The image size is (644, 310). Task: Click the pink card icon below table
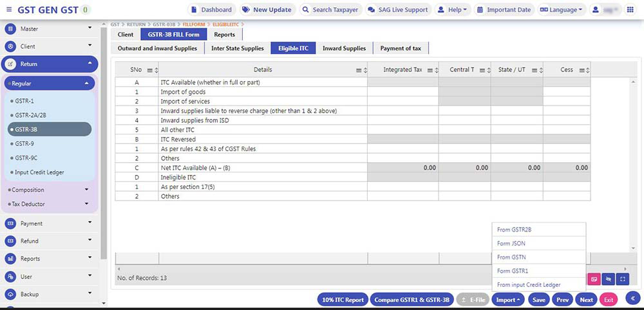coord(594,279)
